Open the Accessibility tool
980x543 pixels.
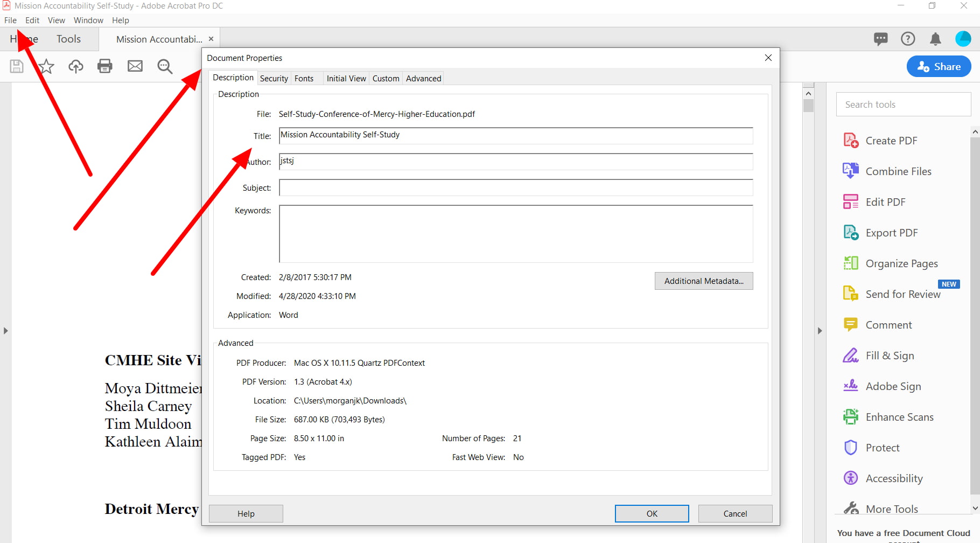883,478
